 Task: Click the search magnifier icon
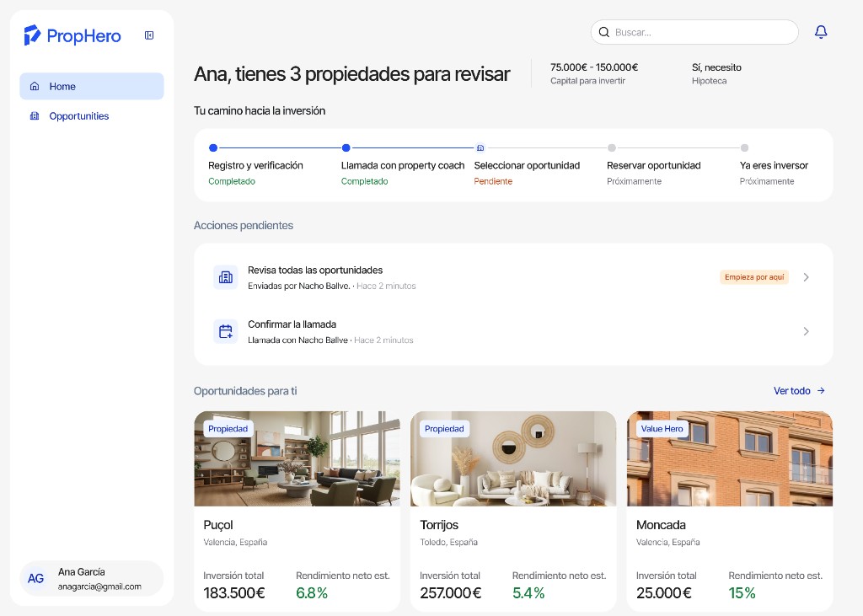coord(603,32)
